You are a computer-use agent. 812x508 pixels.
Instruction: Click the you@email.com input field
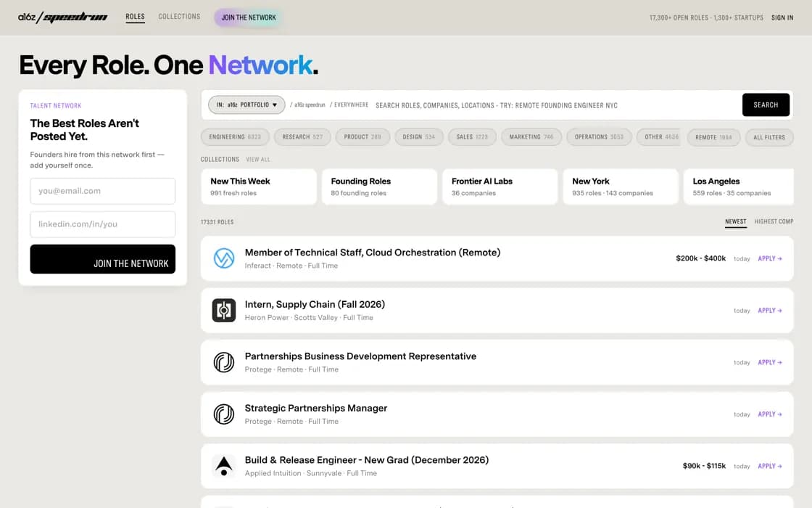(x=102, y=191)
